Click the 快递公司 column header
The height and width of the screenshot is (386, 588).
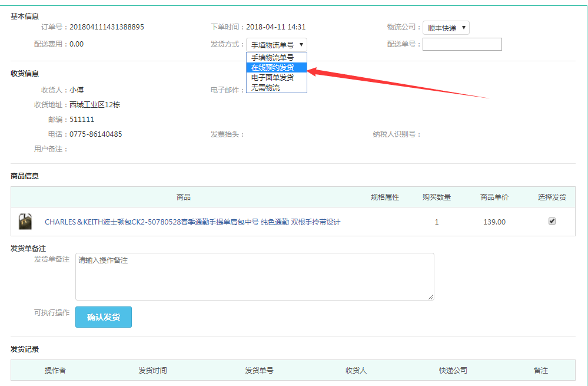tap(453, 371)
